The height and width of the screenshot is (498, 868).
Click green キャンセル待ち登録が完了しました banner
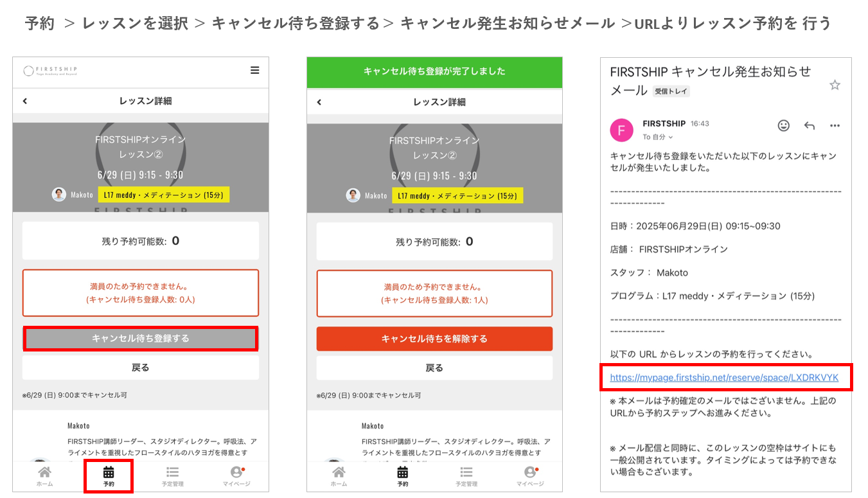434,72
